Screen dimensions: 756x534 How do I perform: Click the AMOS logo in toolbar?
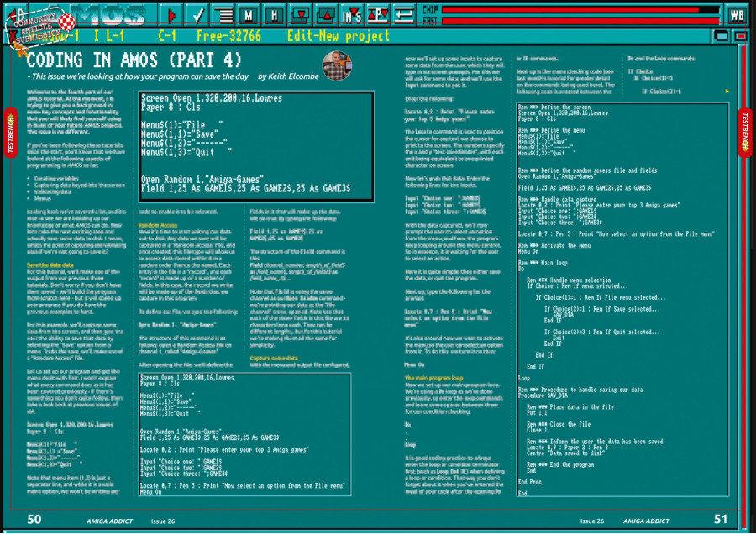point(111,14)
